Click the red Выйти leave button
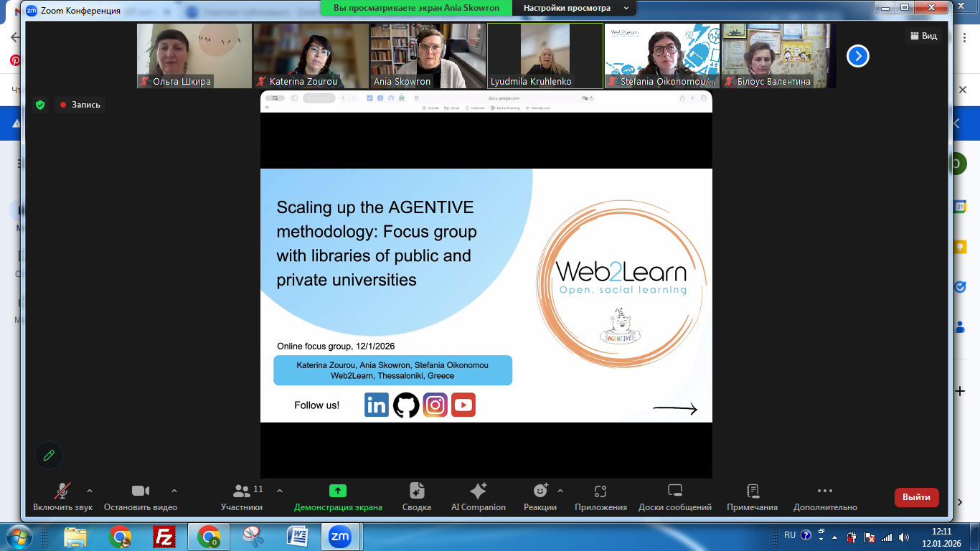The height and width of the screenshot is (551, 980). [916, 497]
